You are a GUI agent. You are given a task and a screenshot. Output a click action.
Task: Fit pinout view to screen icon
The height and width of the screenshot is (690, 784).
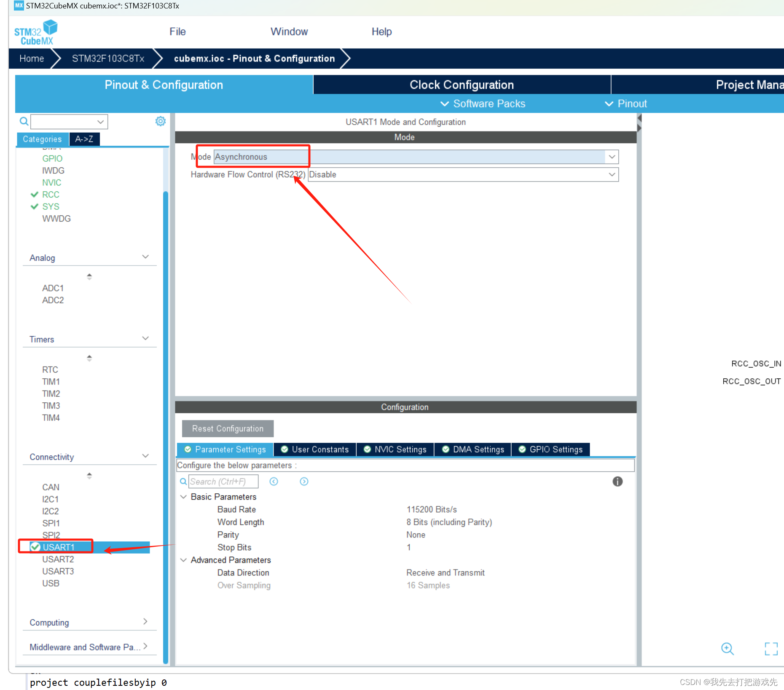771,649
